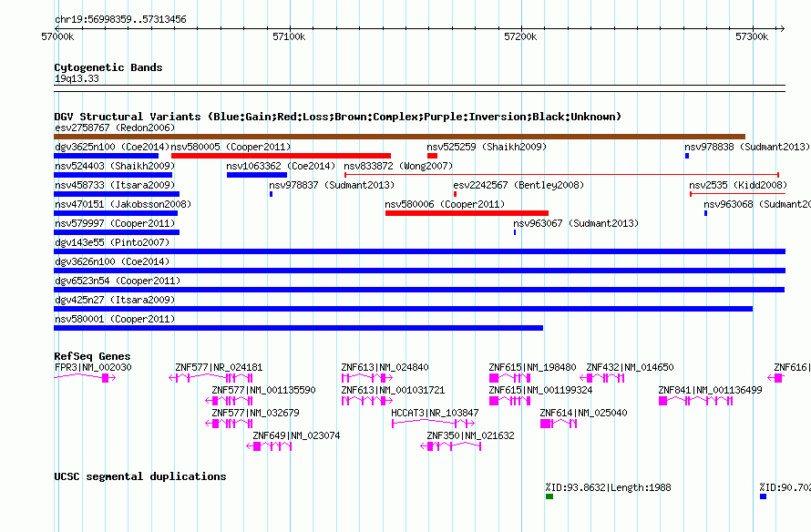Click the nsv978838 (Sudmant2013) small blue marker
Screen dimensions: 811x532
tap(687, 156)
